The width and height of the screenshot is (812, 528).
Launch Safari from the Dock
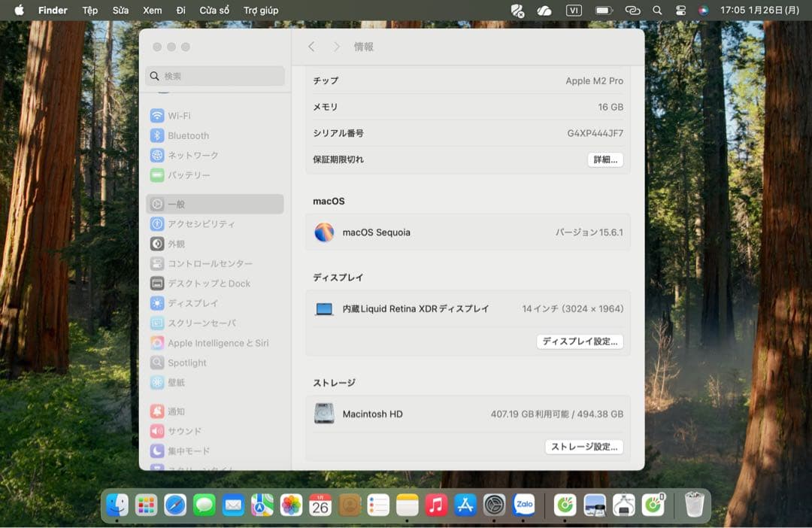(x=175, y=505)
